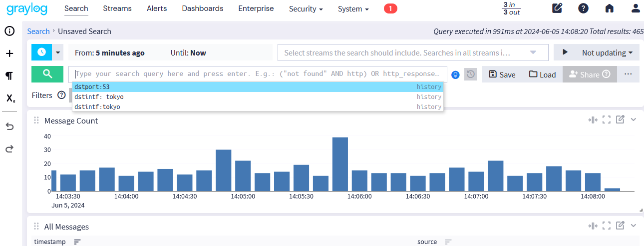Click the Filters help question mark

[61, 95]
